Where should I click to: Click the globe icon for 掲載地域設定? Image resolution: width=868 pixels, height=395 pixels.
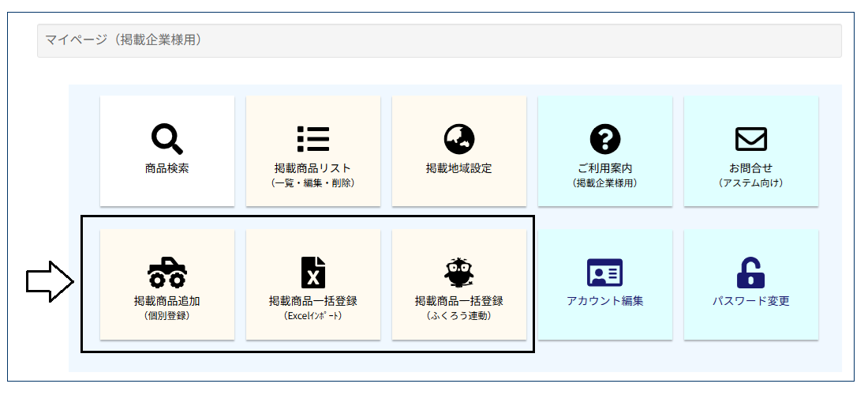[458, 139]
